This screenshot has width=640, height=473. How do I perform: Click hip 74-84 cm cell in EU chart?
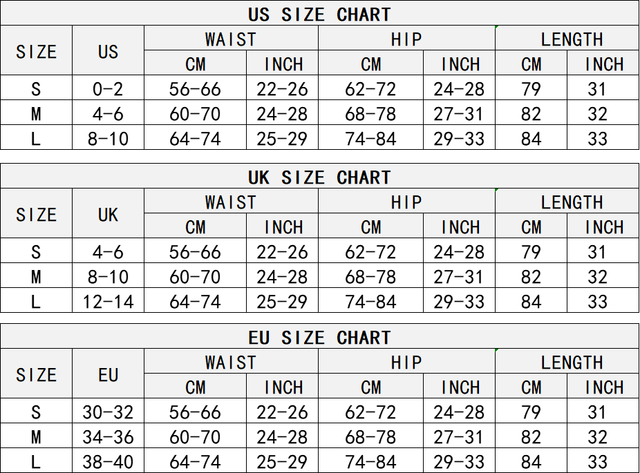371,461
